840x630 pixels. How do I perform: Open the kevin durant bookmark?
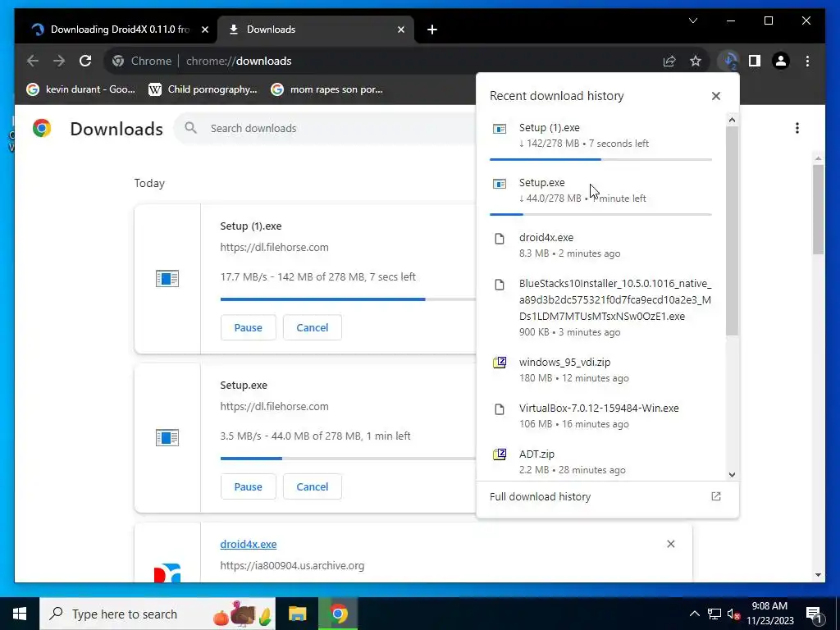[x=81, y=89]
